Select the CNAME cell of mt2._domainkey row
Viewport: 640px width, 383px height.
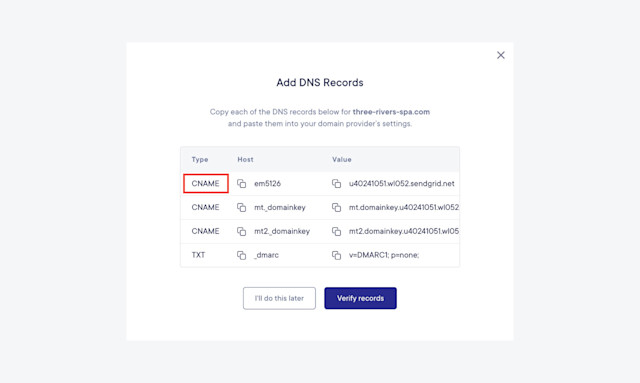205,231
